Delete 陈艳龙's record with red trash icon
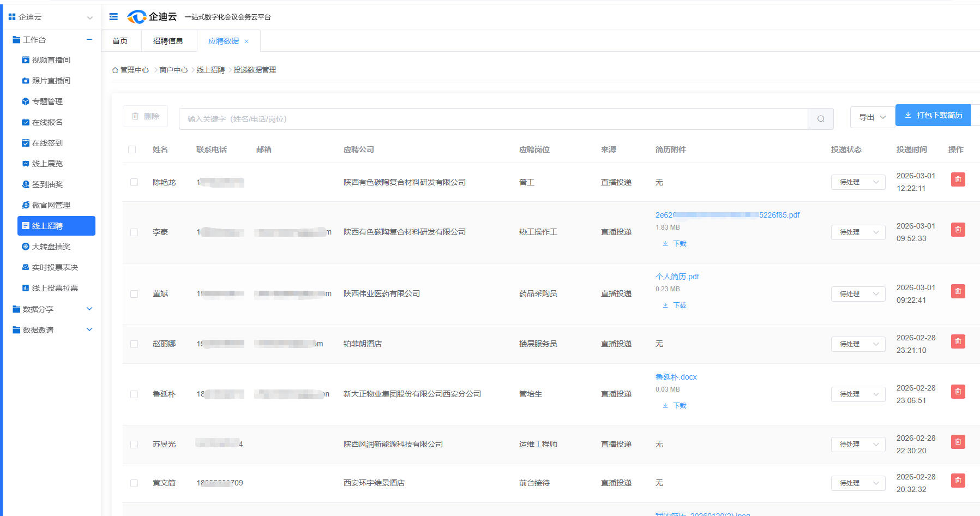Image resolution: width=980 pixels, height=516 pixels. click(x=958, y=179)
